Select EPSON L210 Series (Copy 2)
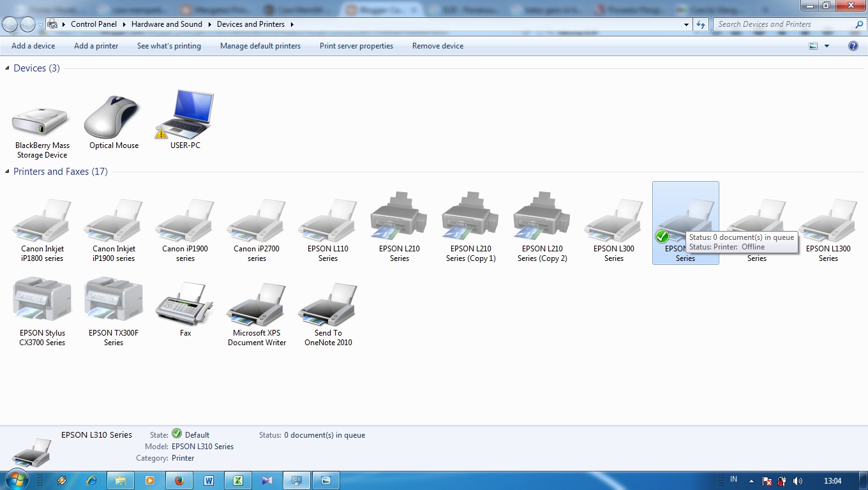The width and height of the screenshot is (868, 490). (542, 227)
